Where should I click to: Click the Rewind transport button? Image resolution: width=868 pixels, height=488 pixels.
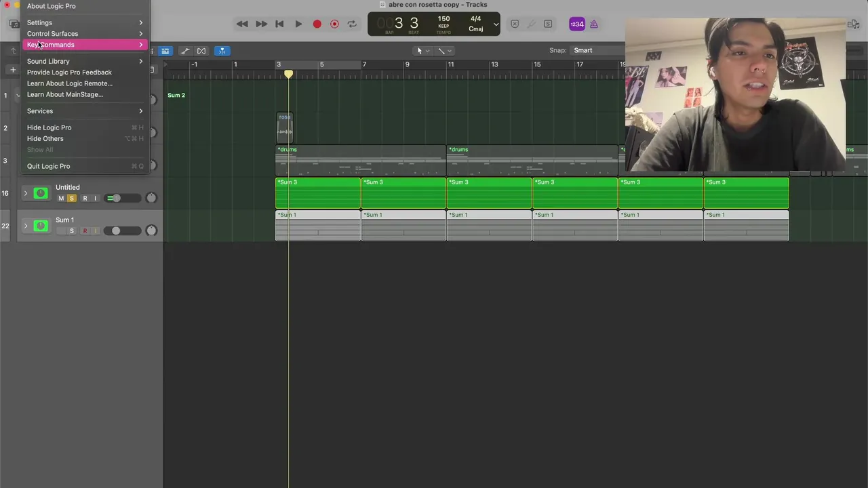(x=242, y=24)
